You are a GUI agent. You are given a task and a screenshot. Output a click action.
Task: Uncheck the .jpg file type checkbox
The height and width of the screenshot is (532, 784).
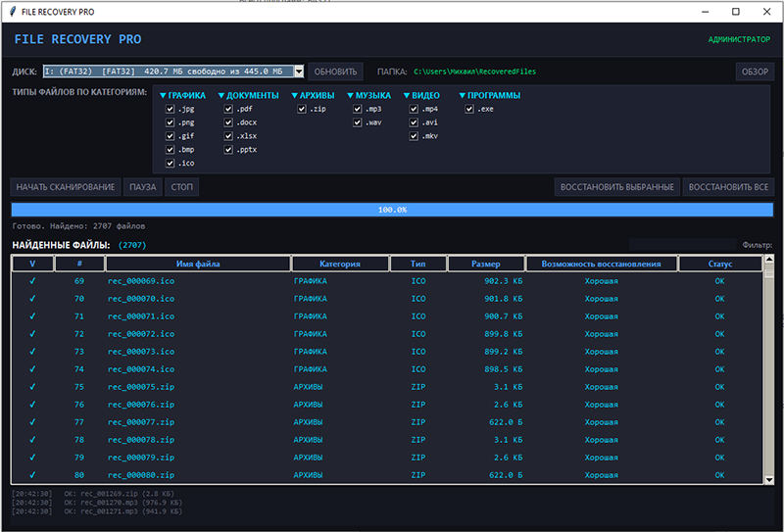point(171,110)
